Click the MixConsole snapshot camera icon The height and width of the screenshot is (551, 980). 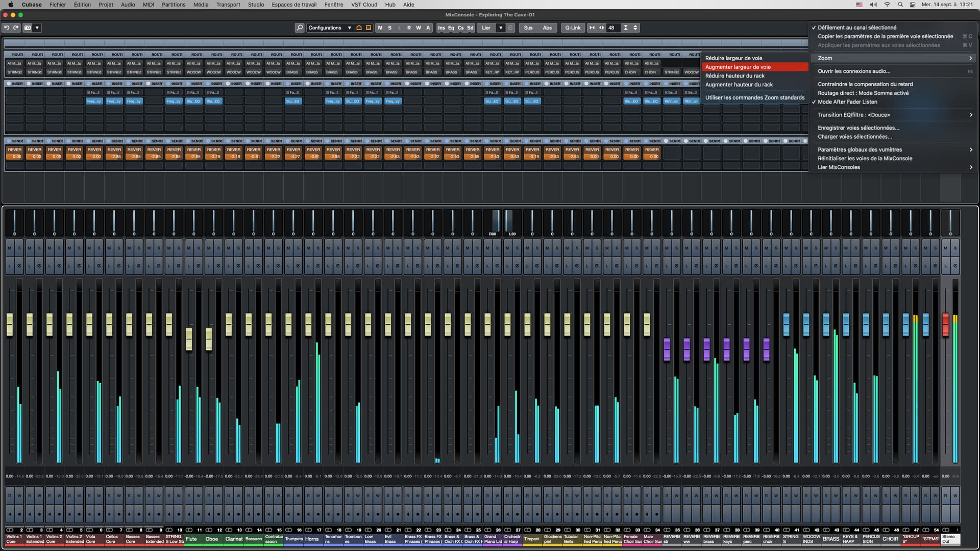tap(28, 28)
